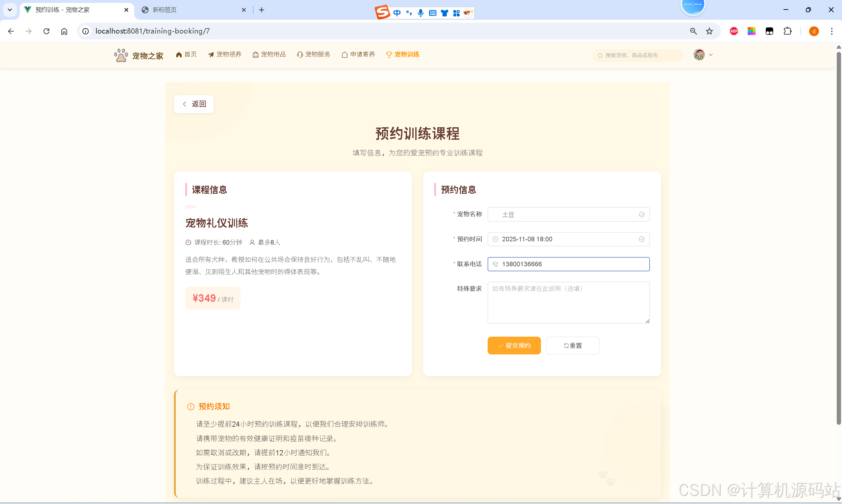842x504 pixels.
Task: Open 宠物用品 navigation item
Action: [269, 54]
